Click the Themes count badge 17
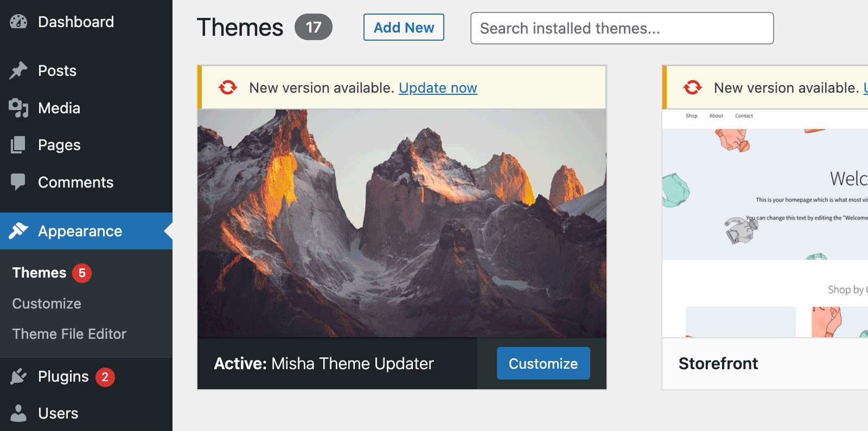868x431 pixels. [x=314, y=27]
